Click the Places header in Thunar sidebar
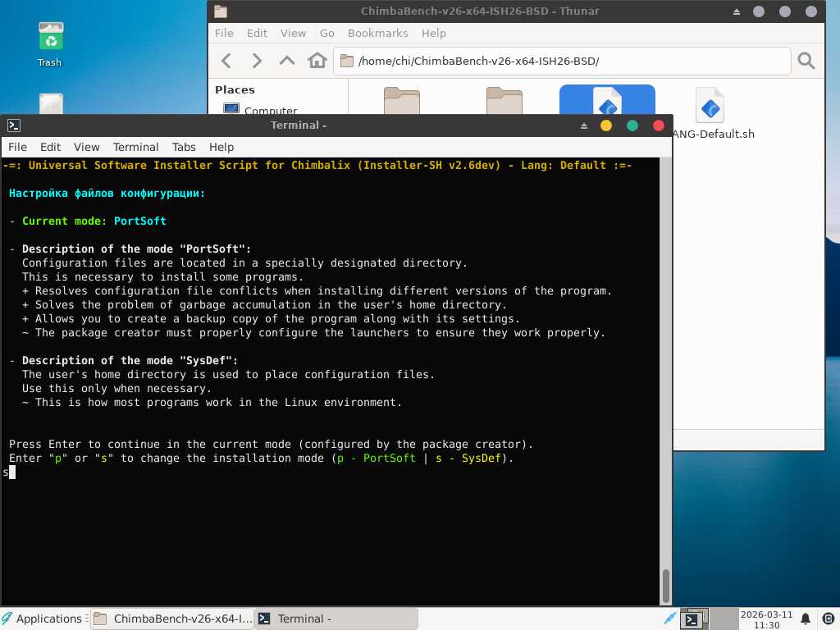Image resolution: width=840 pixels, height=630 pixels. (235, 89)
